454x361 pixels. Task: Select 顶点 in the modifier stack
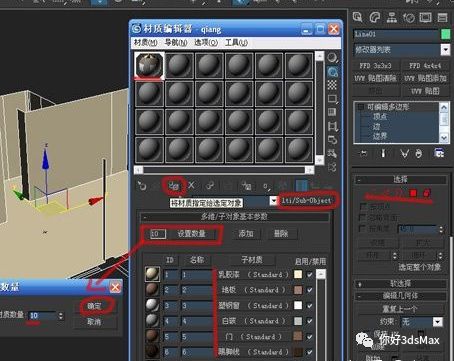pyautogui.click(x=380, y=117)
